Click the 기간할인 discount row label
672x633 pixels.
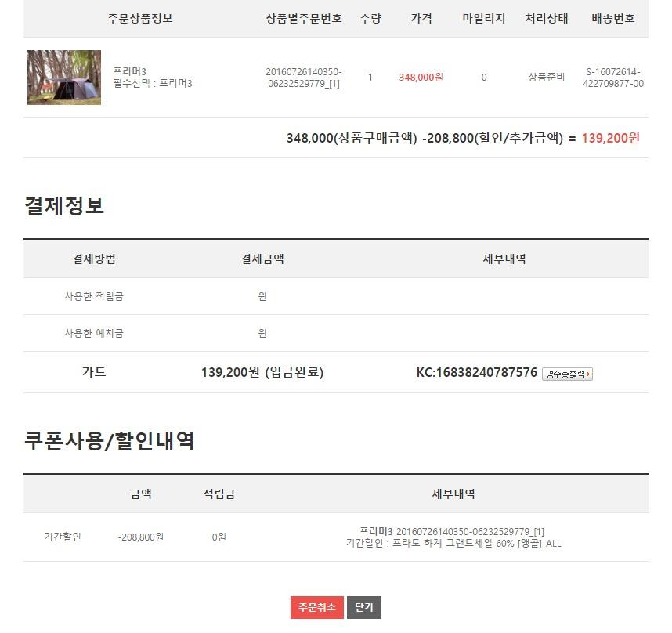click(63, 537)
